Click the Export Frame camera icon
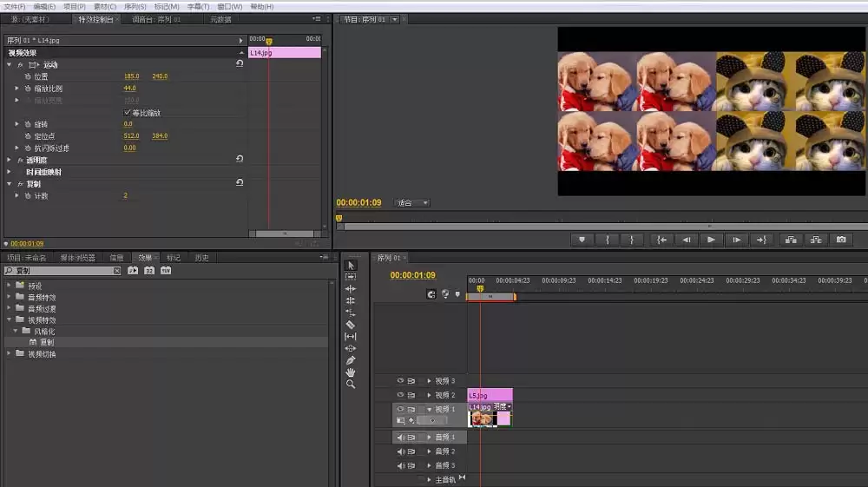The image size is (868, 487). pyautogui.click(x=841, y=240)
